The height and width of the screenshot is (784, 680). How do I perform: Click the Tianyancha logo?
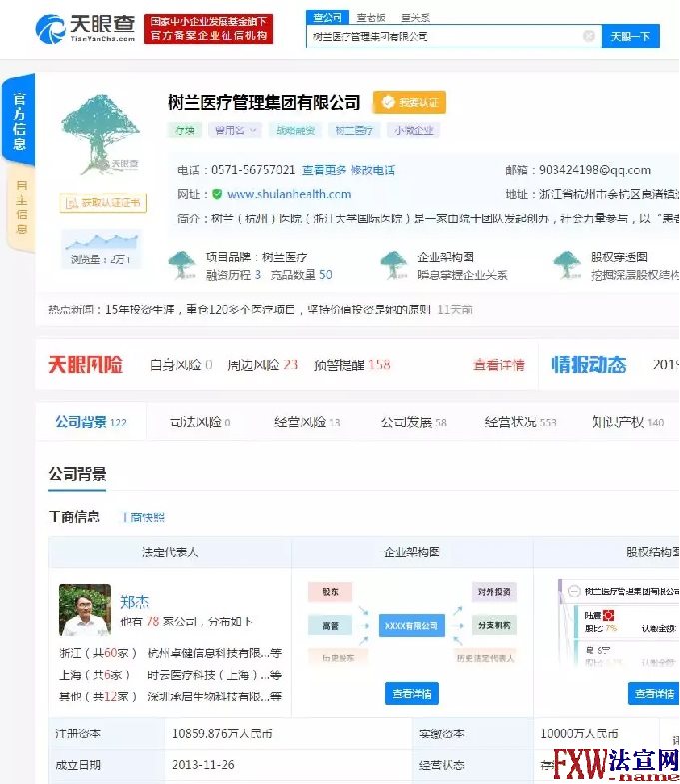click(86, 28)
